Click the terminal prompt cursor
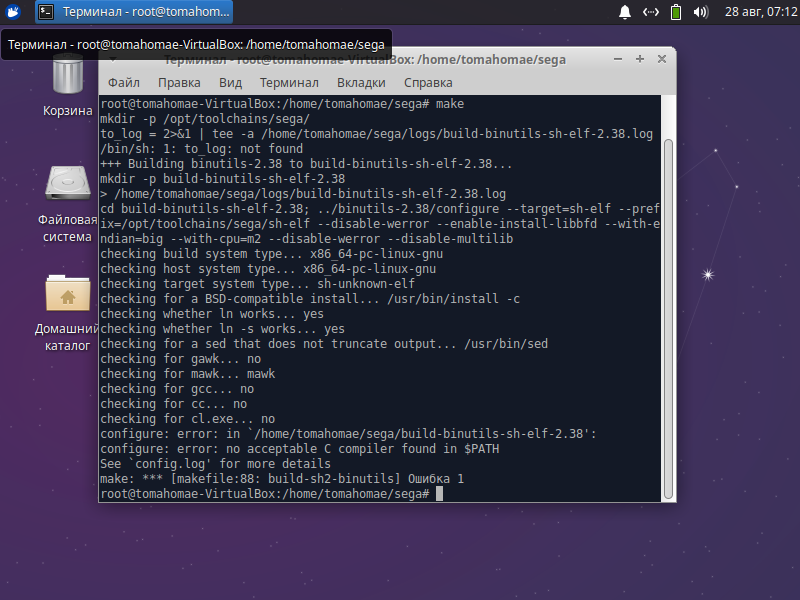The height and width of the screenshot is (600, 800). 439,494
